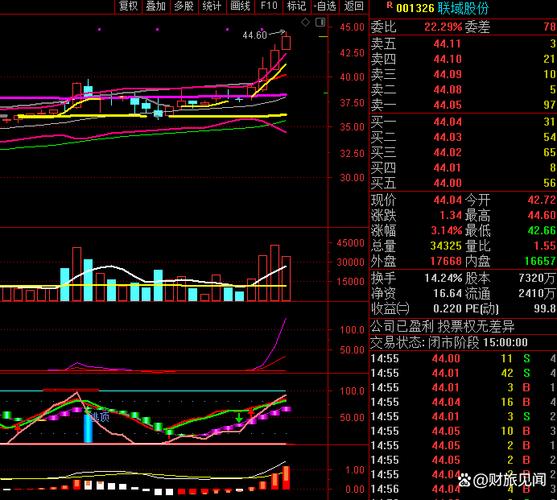Viewport: 557px width, 500px height.
Task: Select the 14:56 tick trade row
Action: point(463,489)
